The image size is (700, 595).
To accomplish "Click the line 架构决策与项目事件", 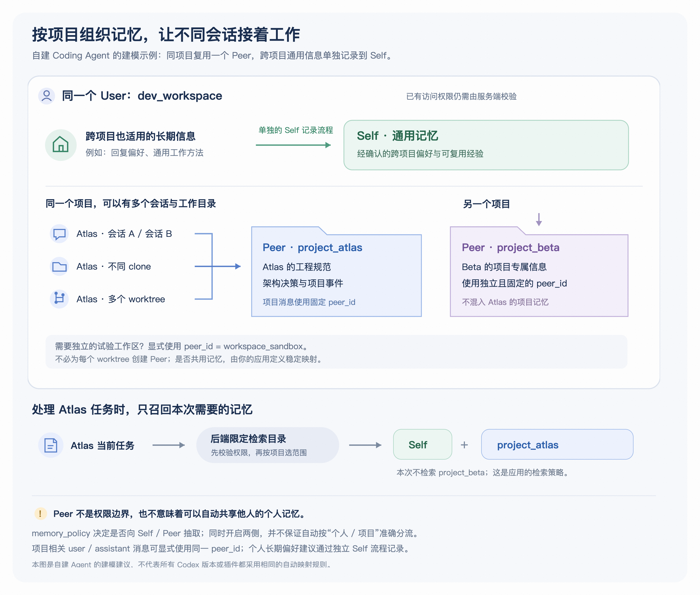I will tap(303, 283).
